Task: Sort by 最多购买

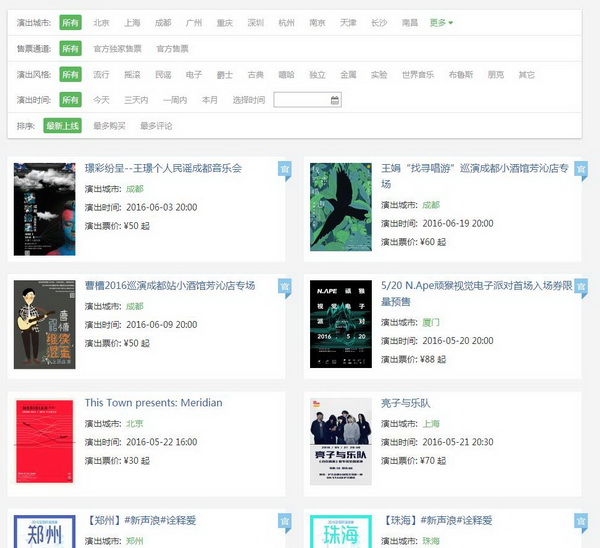Action: [x=109, y=126]
